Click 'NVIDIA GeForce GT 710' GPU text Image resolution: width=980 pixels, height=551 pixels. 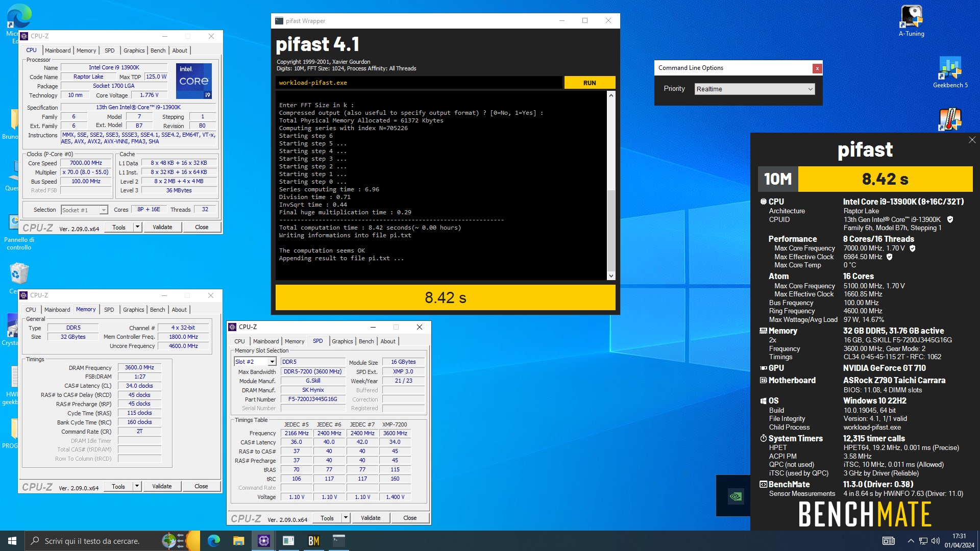click(x=884, y=368)
